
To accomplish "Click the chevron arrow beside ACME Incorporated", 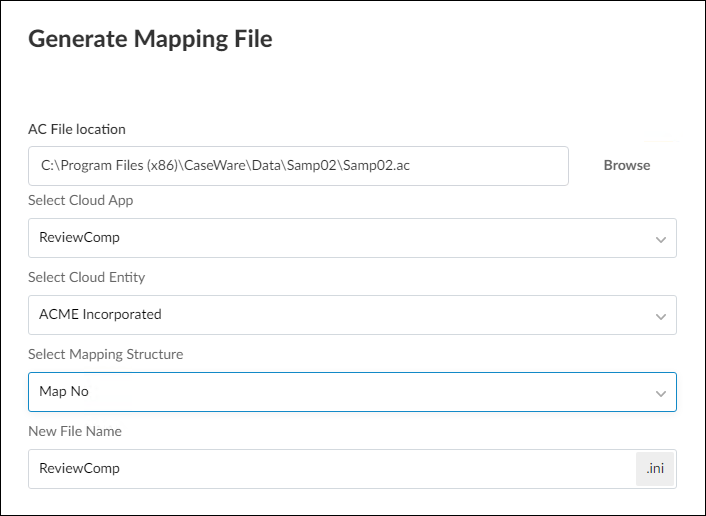I will [660, 316].
